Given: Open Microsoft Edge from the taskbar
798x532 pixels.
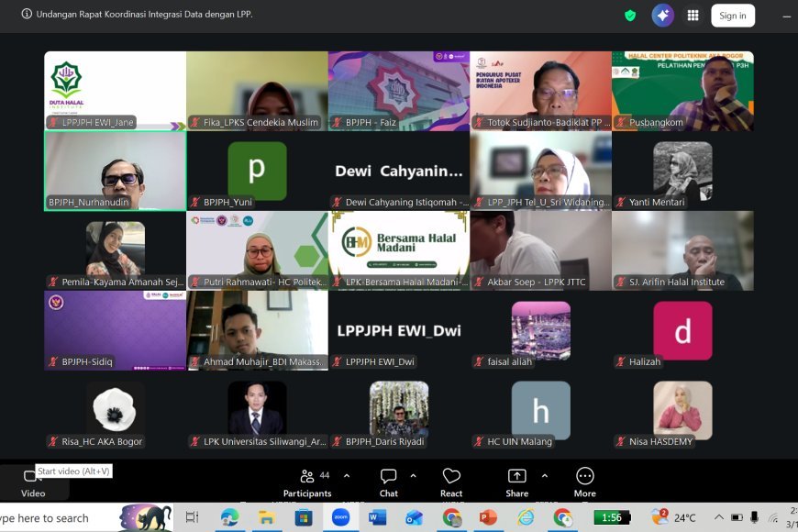Looking at the screenshot, I should (x=229, y=517).
